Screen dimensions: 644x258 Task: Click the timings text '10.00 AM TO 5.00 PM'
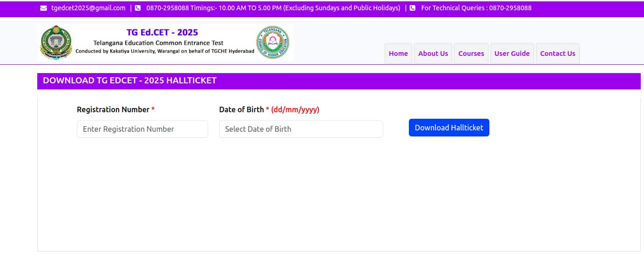tap(250, 8)
